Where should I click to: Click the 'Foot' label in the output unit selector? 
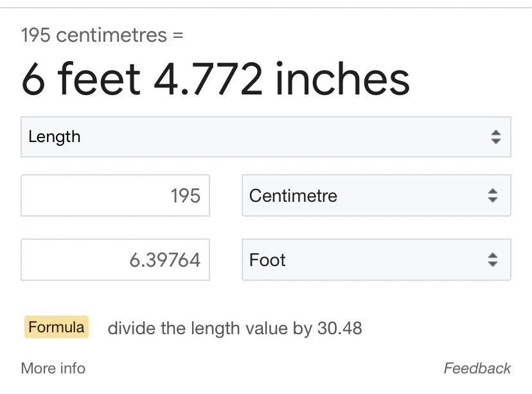point(267,260)
